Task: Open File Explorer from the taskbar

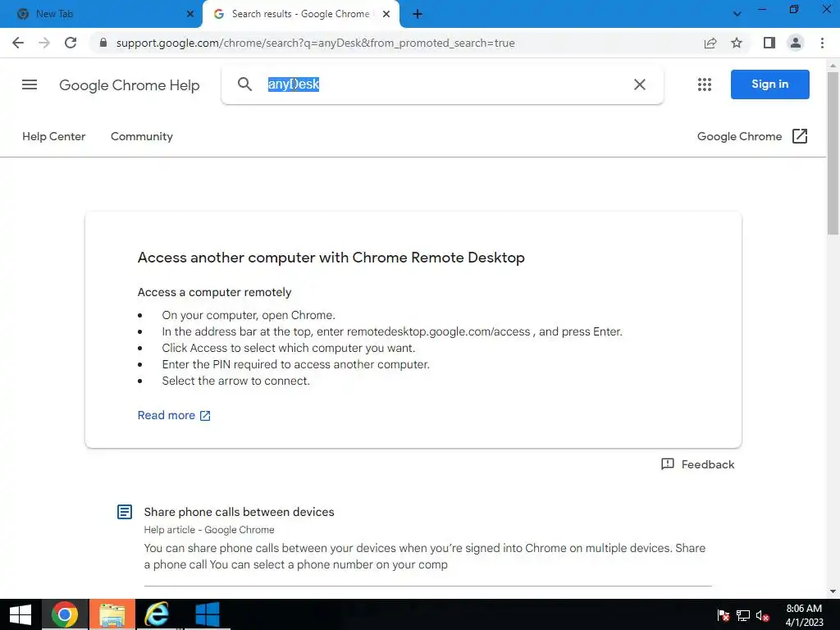Action: coord(112,614)
